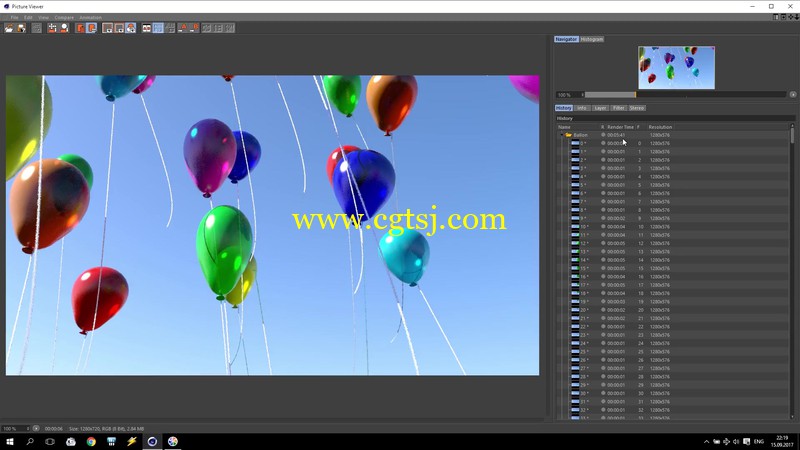This screenshot has height=450, width=800.
Task: Click toolbar icon with white sphere
Action: click(x=64, y=28)
